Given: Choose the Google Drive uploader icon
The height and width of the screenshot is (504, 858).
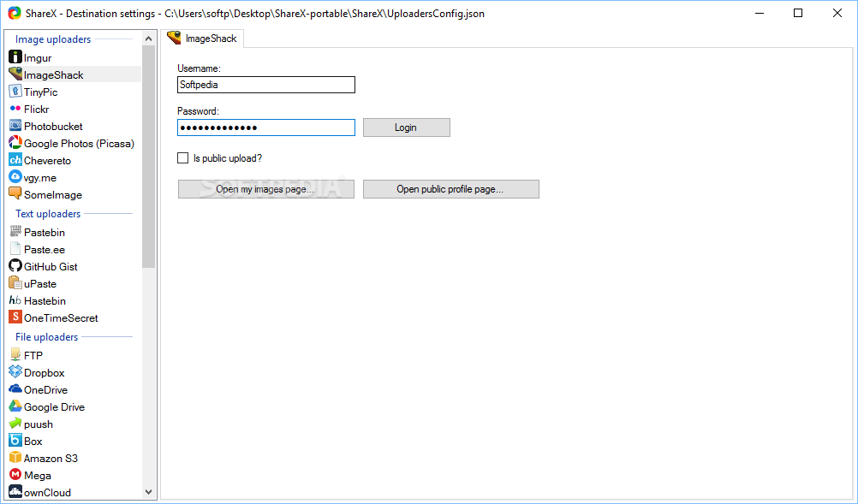Looking at the screenshot, I should tap(15, 406).
